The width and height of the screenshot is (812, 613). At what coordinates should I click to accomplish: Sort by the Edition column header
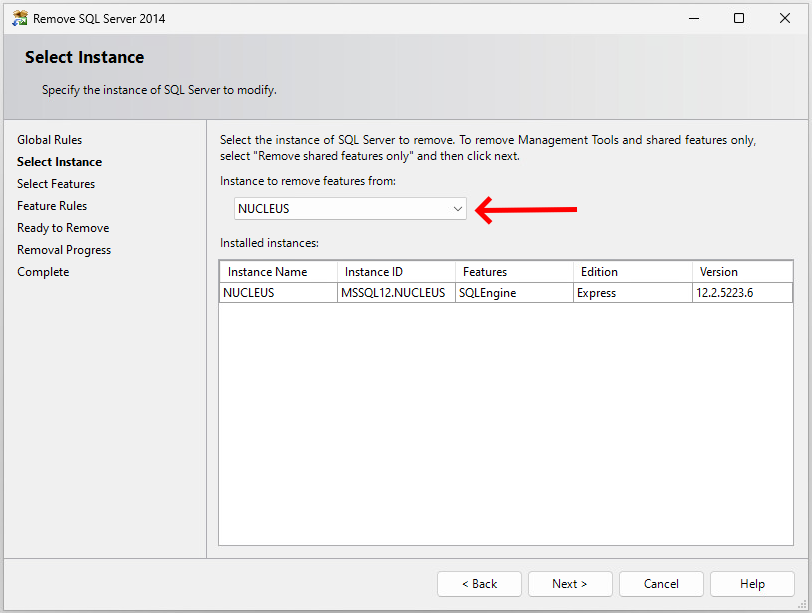point(599,272)
